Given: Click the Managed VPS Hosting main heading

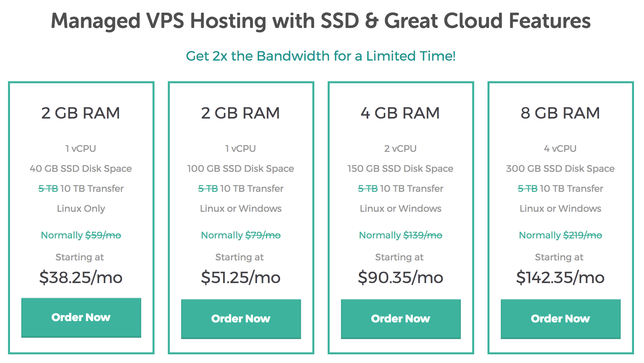Looking at the screenshot, I should pyautogui.click(x=321, y=21).
